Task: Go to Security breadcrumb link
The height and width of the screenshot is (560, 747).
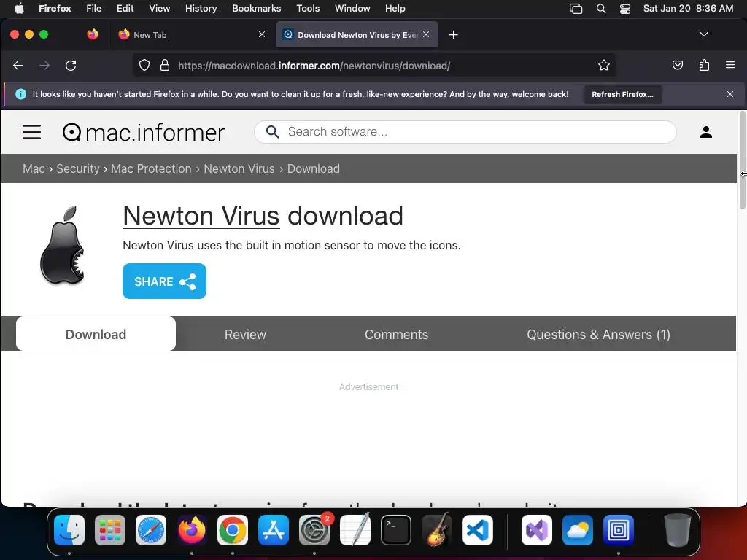Action: [77, 168]
